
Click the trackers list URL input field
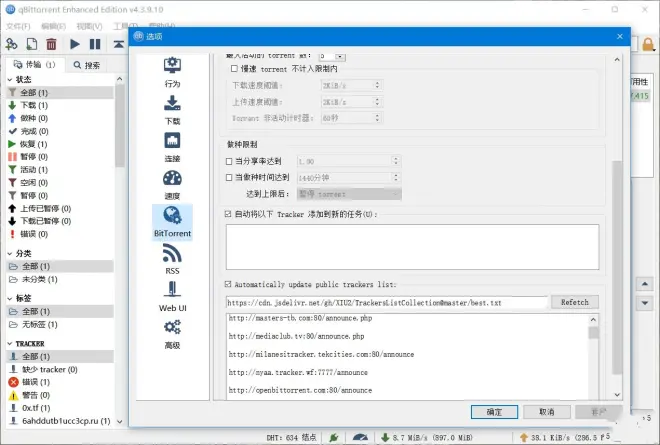[386, 302]
